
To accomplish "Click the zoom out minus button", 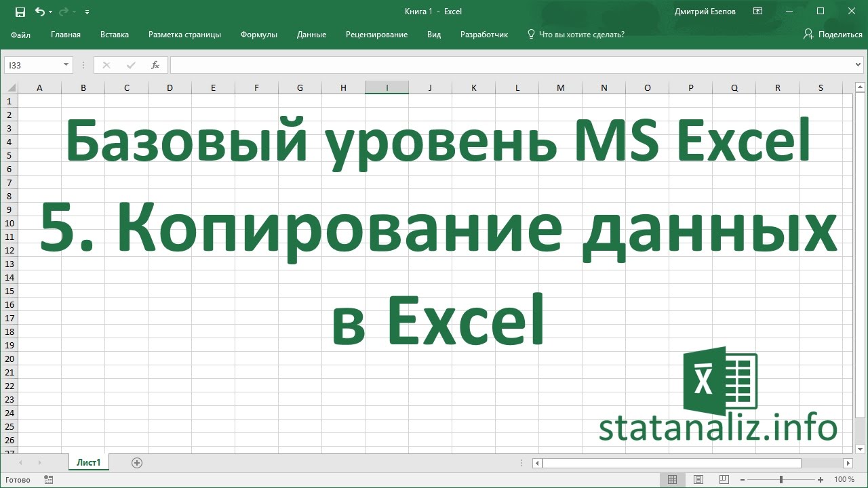I will click(743, 480).
